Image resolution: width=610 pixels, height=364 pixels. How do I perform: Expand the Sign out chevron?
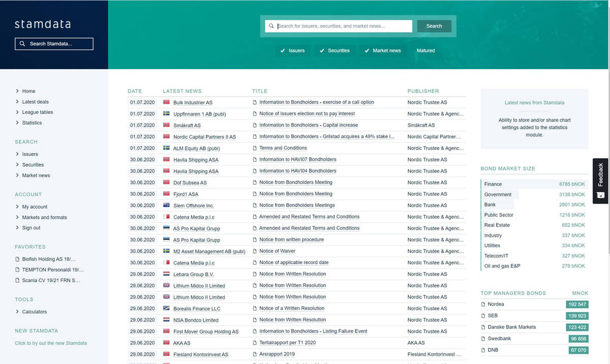coord(17,228)
